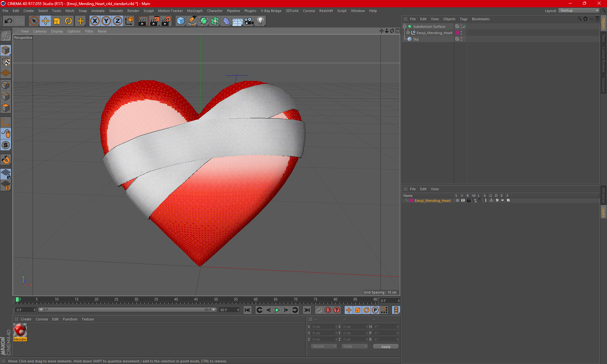Open the Deformer objects icon

[226, 21]
